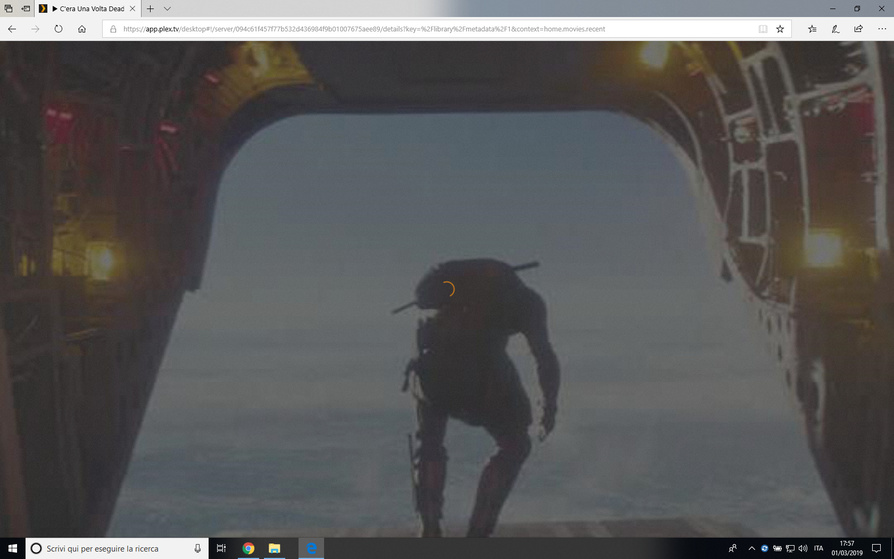Toggle reading view in address bar
This screenshot has width=894, height=559.
(763, 29)
